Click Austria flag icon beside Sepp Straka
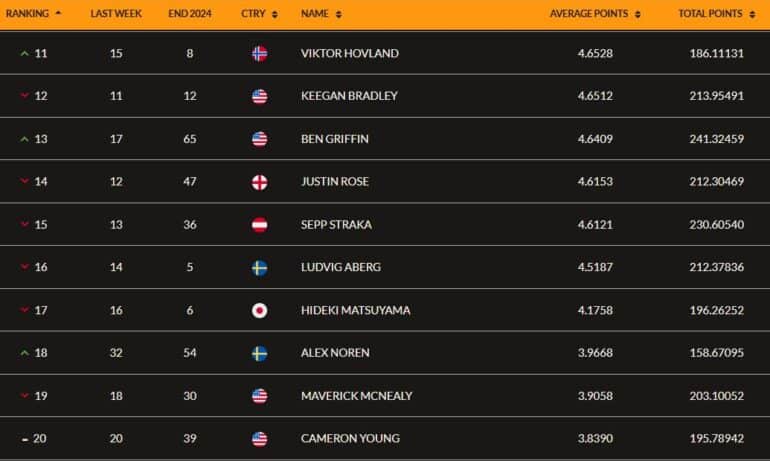The image size is (770, 461). [x=259, y=225]
